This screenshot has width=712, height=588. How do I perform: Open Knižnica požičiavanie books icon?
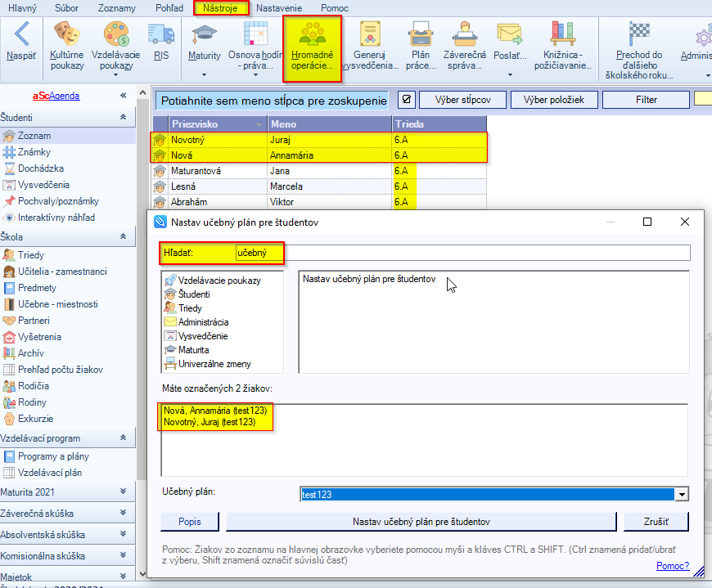point(562,34)
